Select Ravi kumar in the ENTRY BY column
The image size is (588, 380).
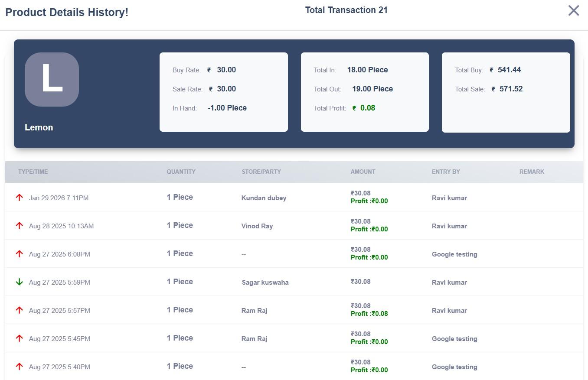coord(449,198)
